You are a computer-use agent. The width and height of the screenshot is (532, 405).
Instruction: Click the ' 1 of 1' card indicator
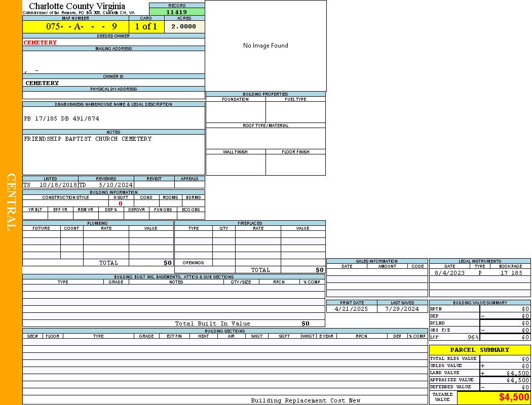146,27
